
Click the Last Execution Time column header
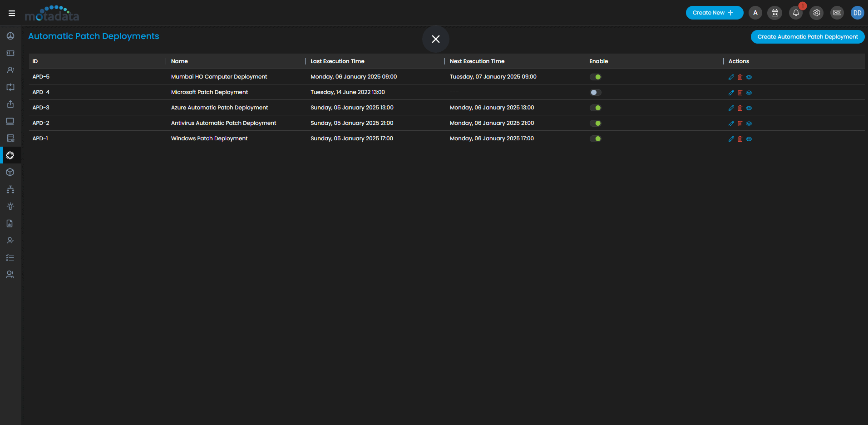tap(337, 61)
